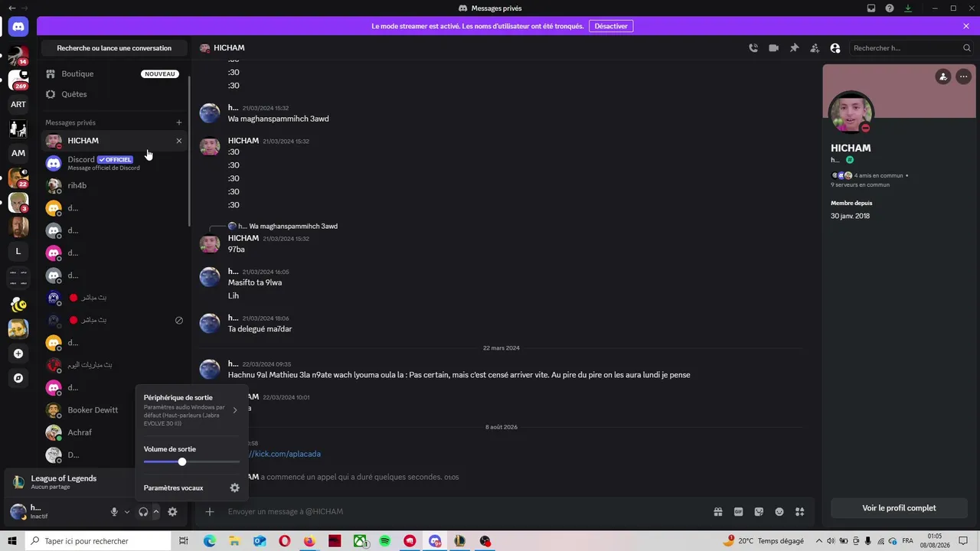Show pinned messages in the conversation
The height and width of the screenshot is (551, 980).
tap(795, 48)
